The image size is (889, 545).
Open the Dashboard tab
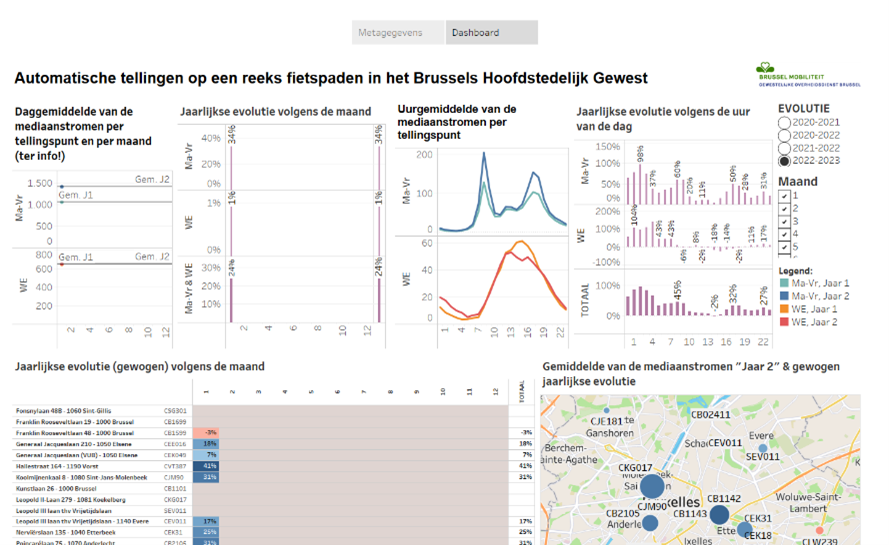(x=491, y=33)
